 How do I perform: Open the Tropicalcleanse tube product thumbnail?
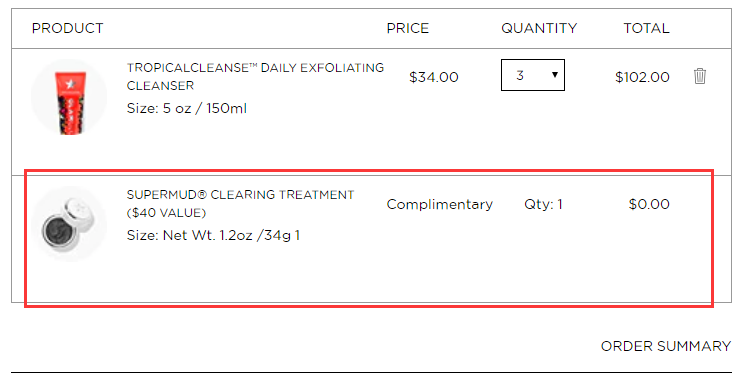pos(69,97)
